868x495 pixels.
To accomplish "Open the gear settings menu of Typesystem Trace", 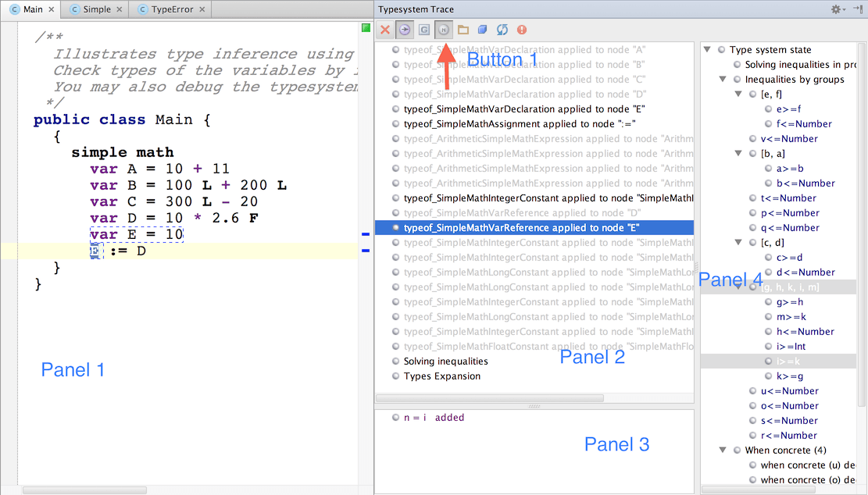I will pyautogui.click(x=838, y=9).
